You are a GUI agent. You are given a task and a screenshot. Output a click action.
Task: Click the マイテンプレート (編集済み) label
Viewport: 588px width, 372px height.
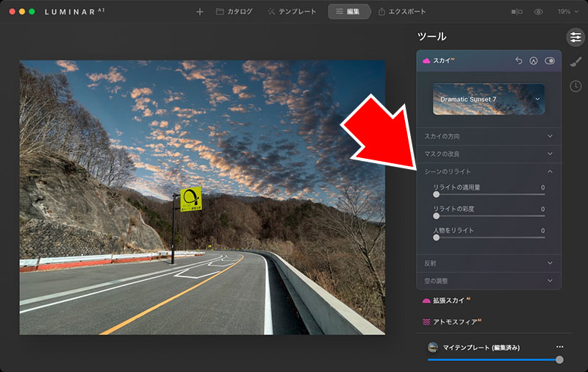pos(481,348)
